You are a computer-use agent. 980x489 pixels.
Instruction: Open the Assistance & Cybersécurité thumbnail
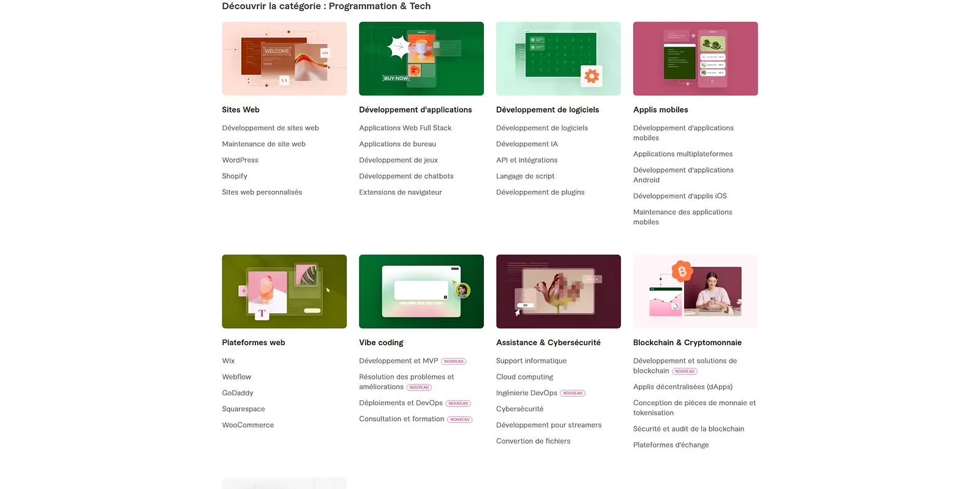click(x=559, y=291)
